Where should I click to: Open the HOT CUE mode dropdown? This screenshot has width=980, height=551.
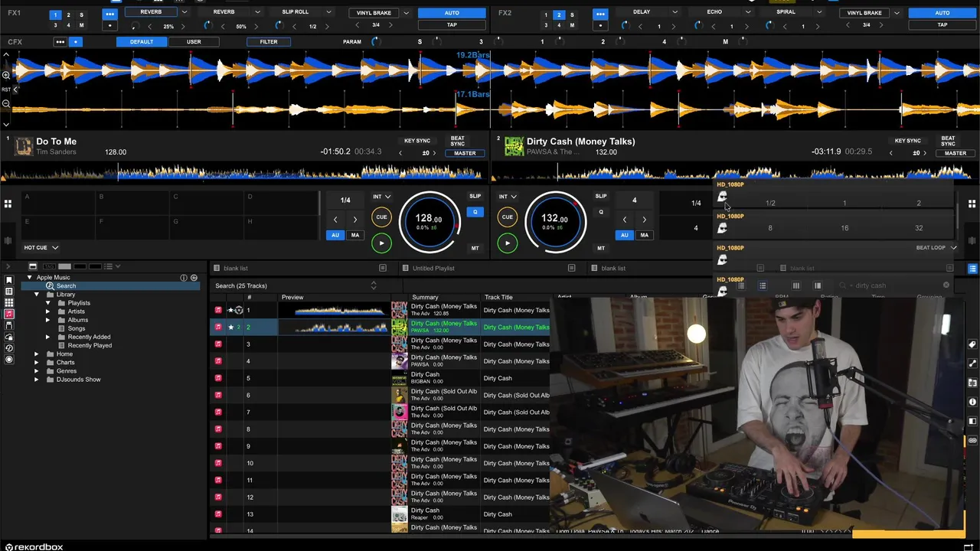pos(41,247)
